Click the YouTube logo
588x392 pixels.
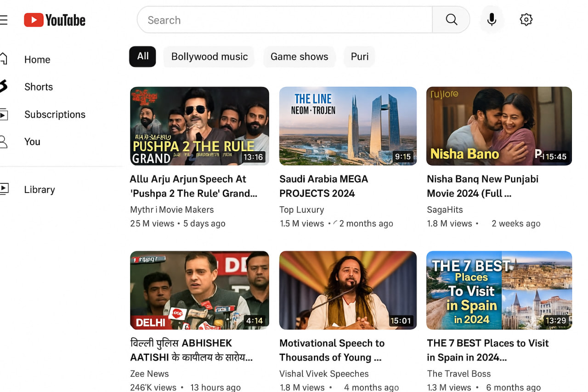[55, 20]
